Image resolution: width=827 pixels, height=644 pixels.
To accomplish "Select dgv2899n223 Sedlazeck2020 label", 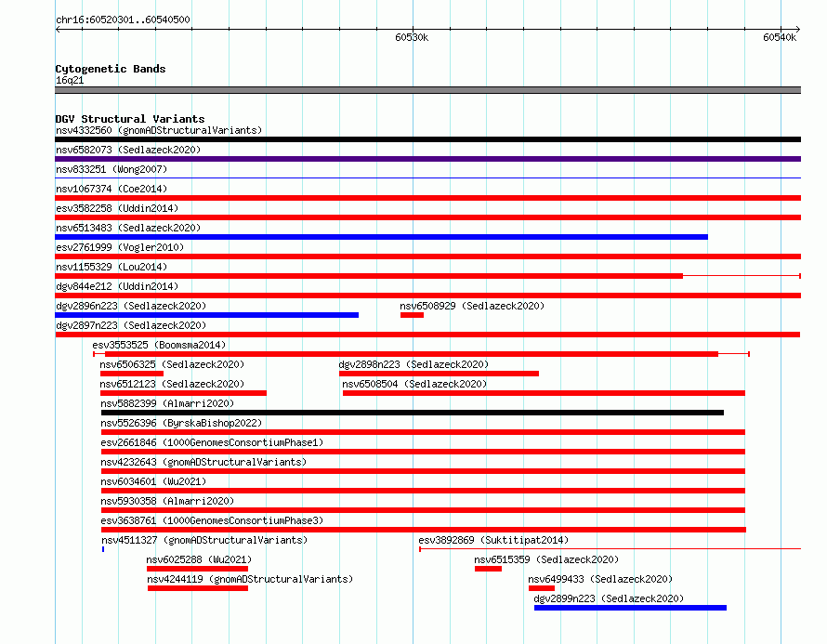I will 609,598.
